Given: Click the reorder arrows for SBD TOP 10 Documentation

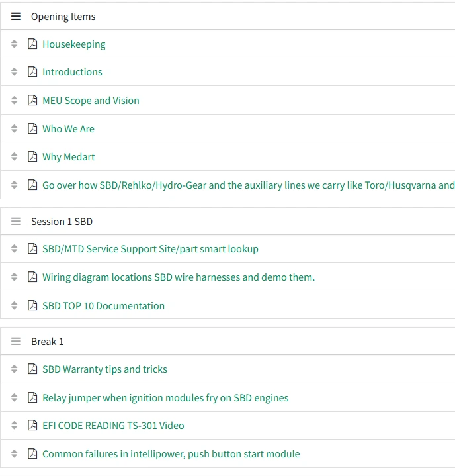Looking at the screenshot, I should click(x=15, y=305).
